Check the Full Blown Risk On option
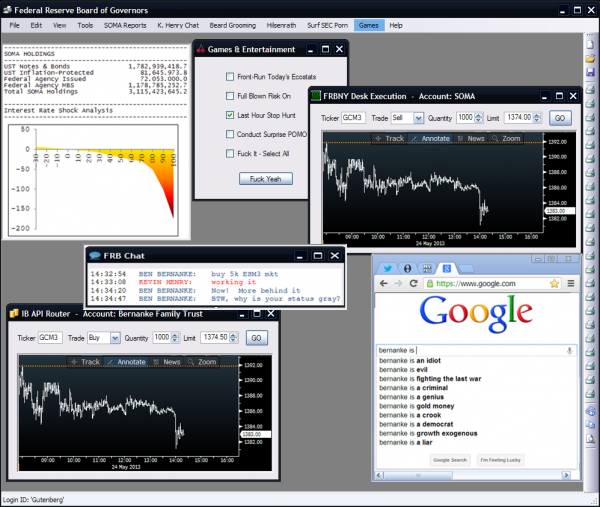The image size is (600, 507). pos(230,96)
